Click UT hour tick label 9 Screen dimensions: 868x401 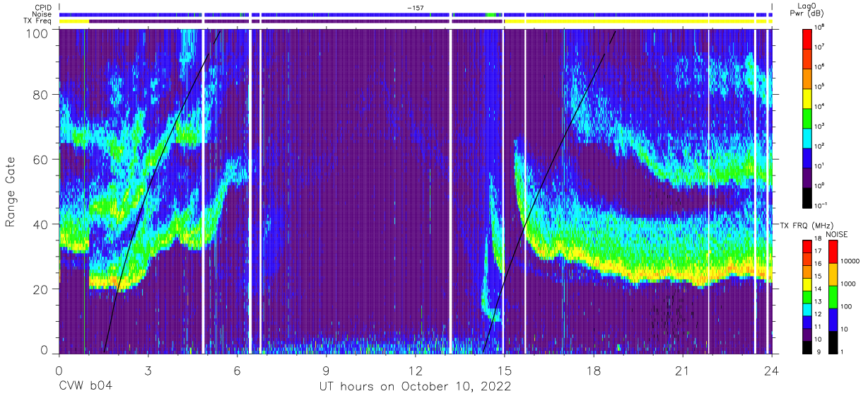point(327,370)
